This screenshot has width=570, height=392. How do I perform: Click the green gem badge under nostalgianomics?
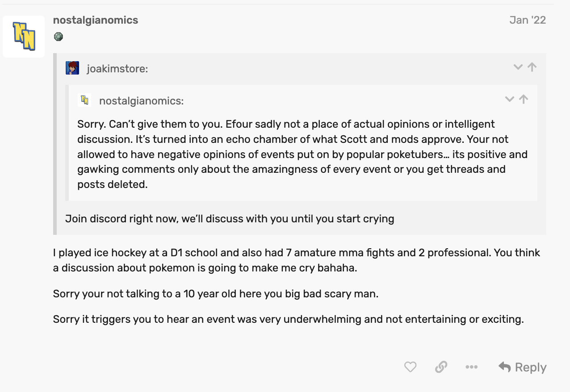coord(58,37)
